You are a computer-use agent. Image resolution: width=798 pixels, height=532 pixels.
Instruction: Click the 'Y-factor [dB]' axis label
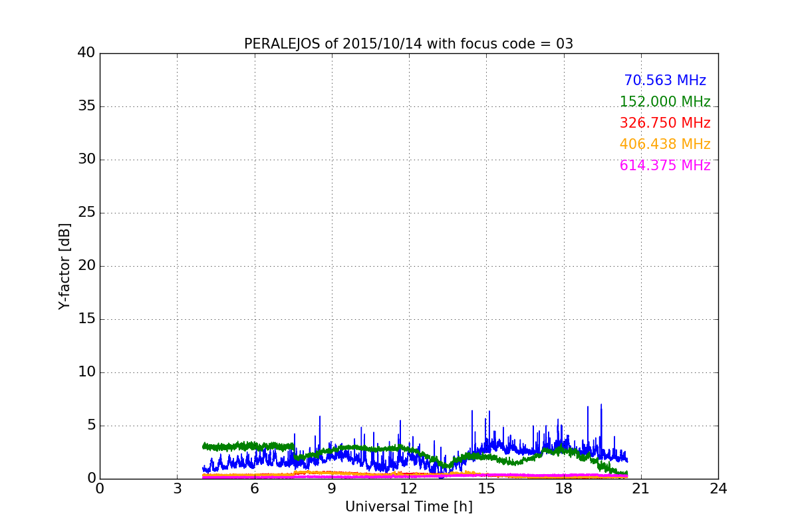tap(65, 266)
